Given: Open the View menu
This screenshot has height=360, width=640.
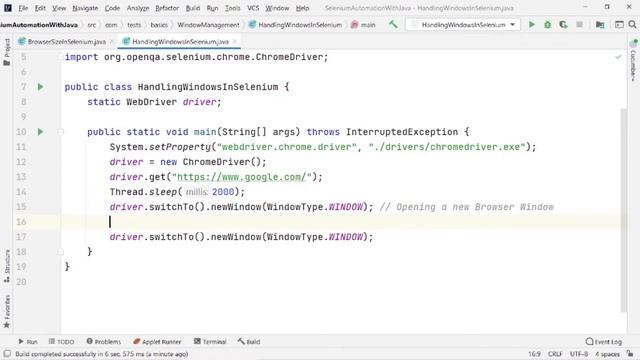Looking at the screenshot, I should click(x=59, y=8).
